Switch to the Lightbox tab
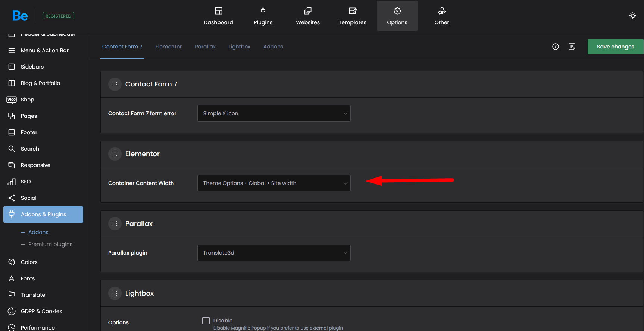The image size is (644, 331). coord(240,47)
